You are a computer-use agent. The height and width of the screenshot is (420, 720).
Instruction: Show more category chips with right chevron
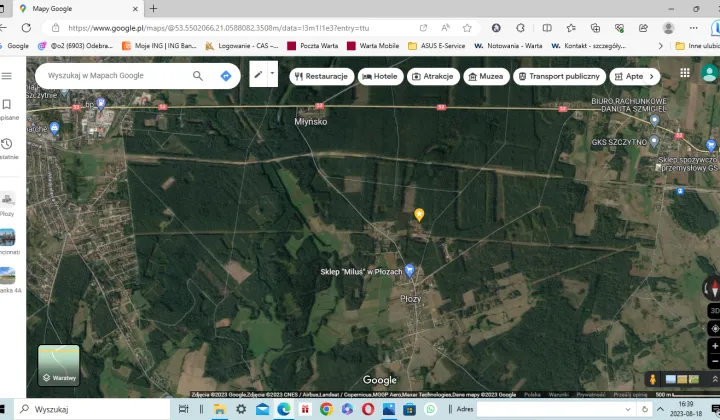click(652, 76)
